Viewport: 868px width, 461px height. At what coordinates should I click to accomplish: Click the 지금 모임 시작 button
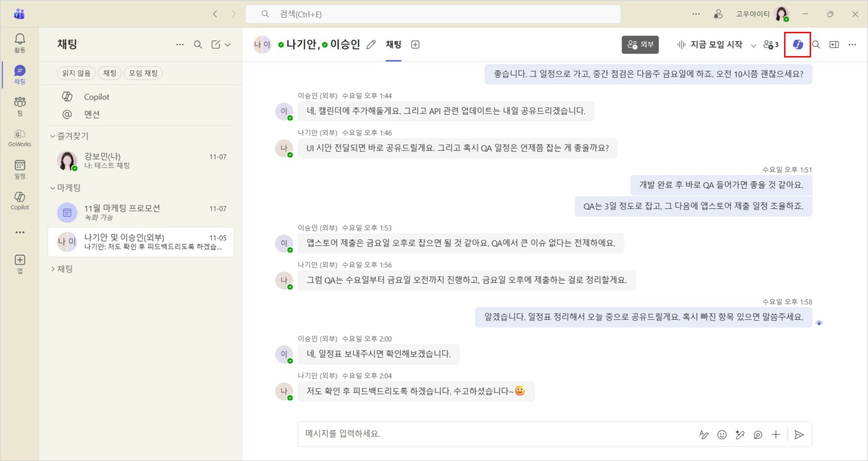(710, 45)
